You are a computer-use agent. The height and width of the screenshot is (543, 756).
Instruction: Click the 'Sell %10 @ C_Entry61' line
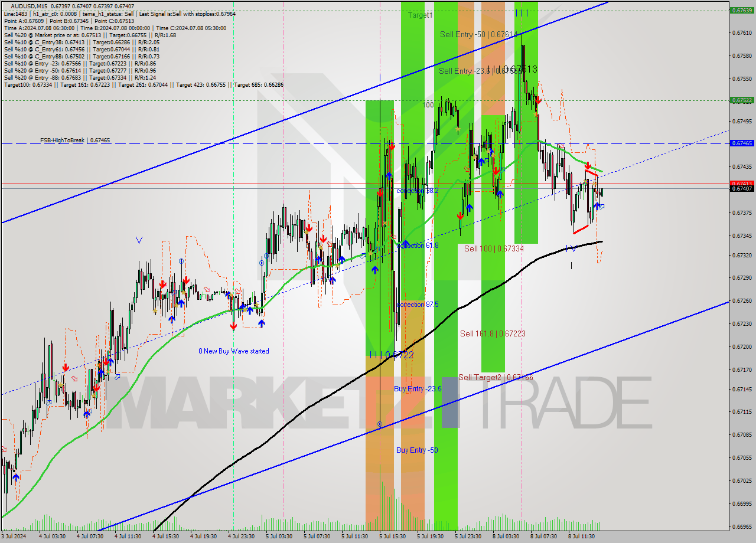coord(82,49)
